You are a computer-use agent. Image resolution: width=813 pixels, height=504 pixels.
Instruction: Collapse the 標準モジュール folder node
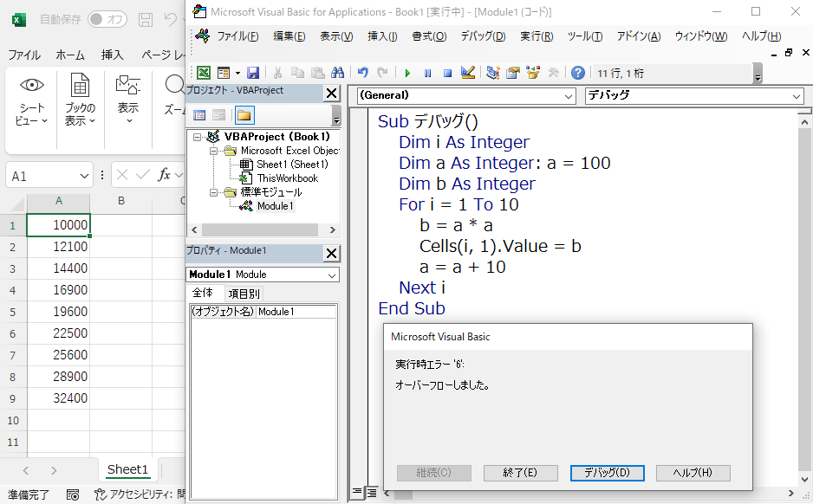(213, 192)
